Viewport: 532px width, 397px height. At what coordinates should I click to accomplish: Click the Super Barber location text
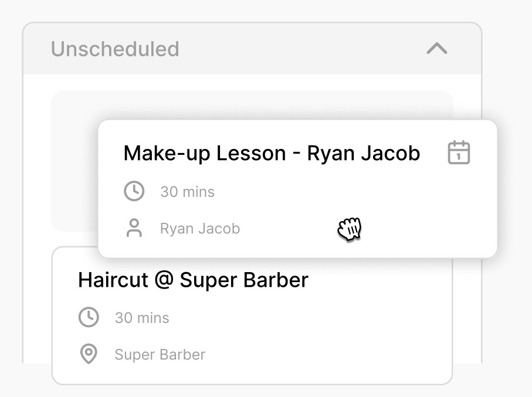pyautogui.click(x=159, y=354)
